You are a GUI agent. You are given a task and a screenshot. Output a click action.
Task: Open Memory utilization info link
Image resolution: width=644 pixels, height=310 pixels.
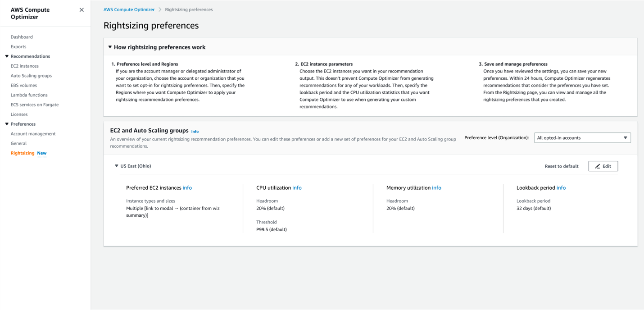[x=436, y=188]
